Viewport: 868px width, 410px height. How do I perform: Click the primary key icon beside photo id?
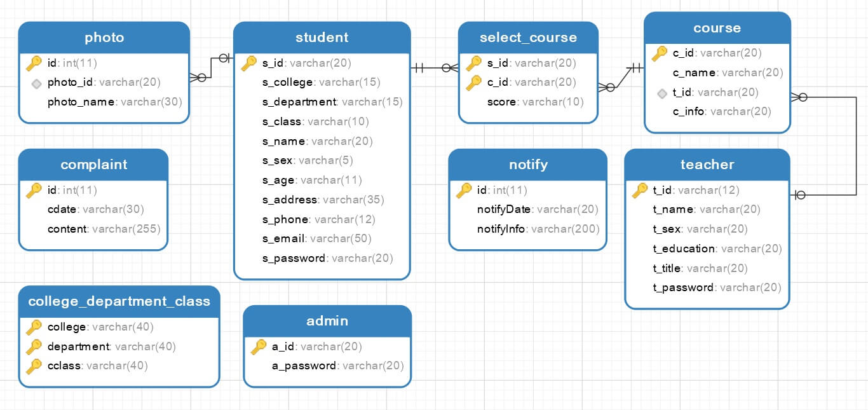pyautogui.click(x=34, y=63)
